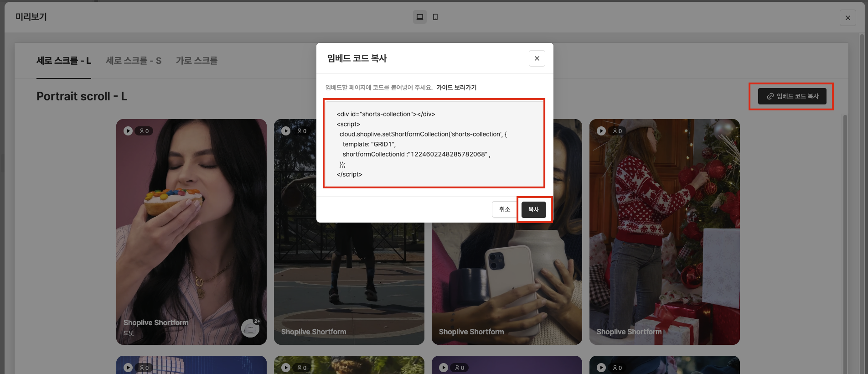Open the Christmas tree shortform thumbnail
The width and height of the screenshot is (868, 374).
665,232
